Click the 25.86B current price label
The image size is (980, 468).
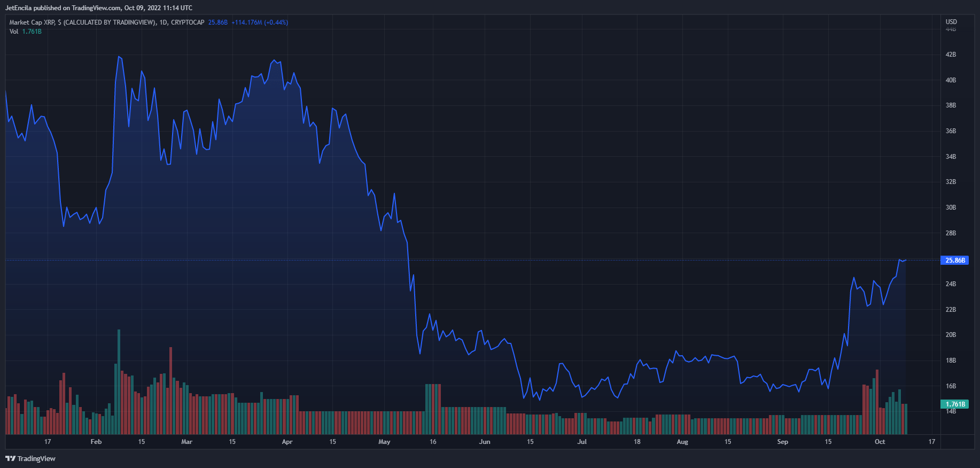[x=955, y=260]
